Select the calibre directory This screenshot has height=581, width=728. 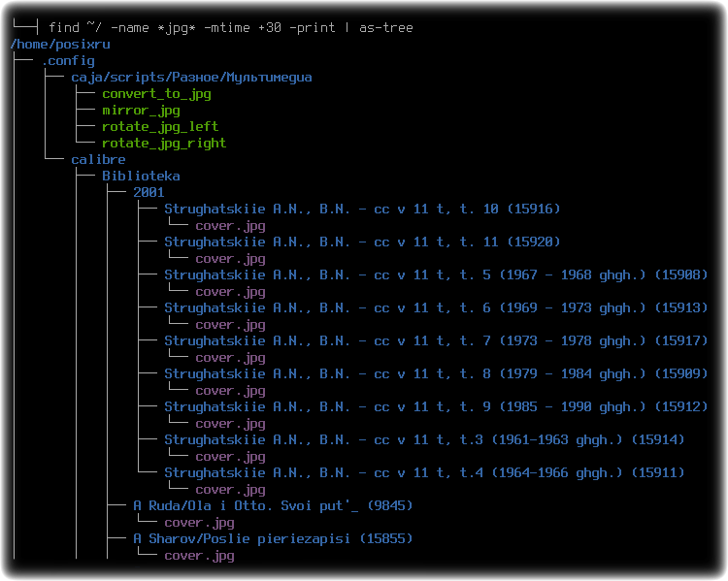[x=98, y=160]
